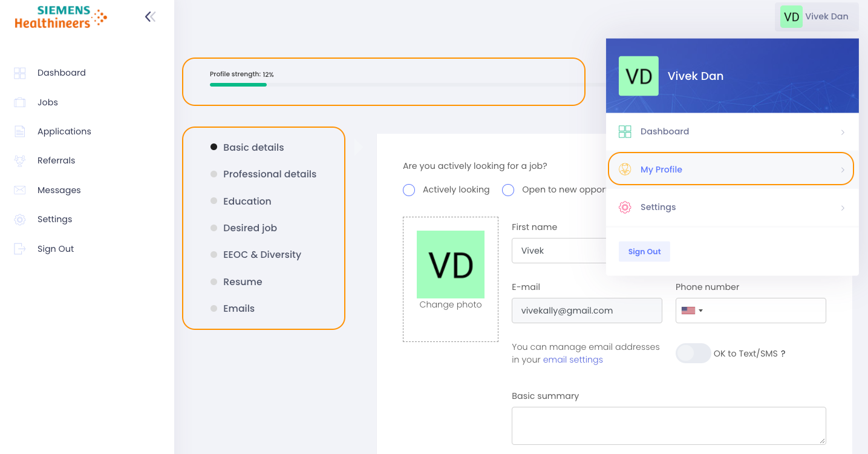The image size is (868, 454).
Task: Go to Applications in the sidebar
Action: 64,131
